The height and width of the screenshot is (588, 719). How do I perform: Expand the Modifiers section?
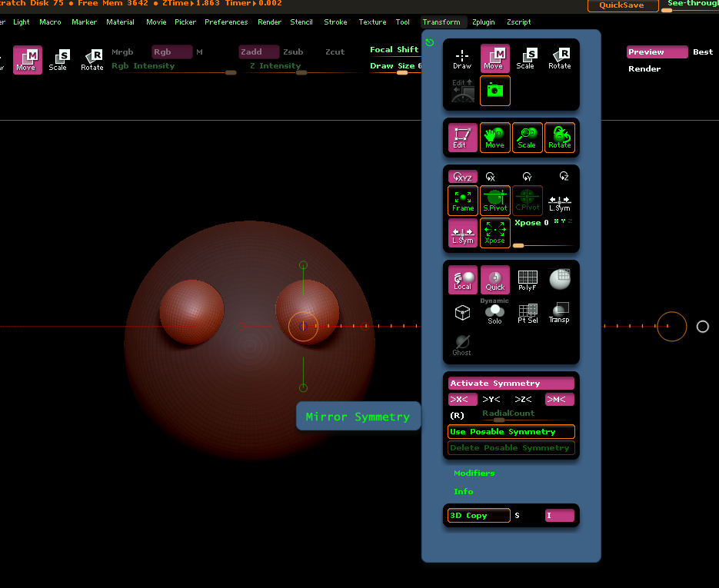474,473
